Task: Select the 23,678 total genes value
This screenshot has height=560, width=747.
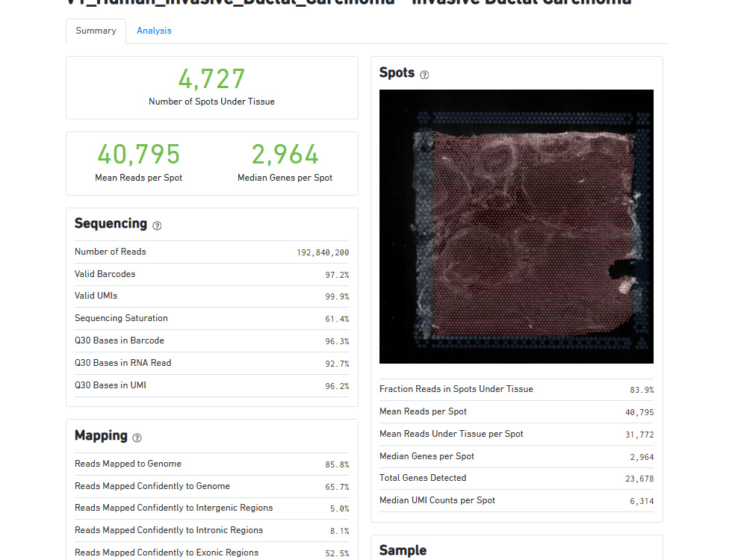Action: (x=639, y=479)
